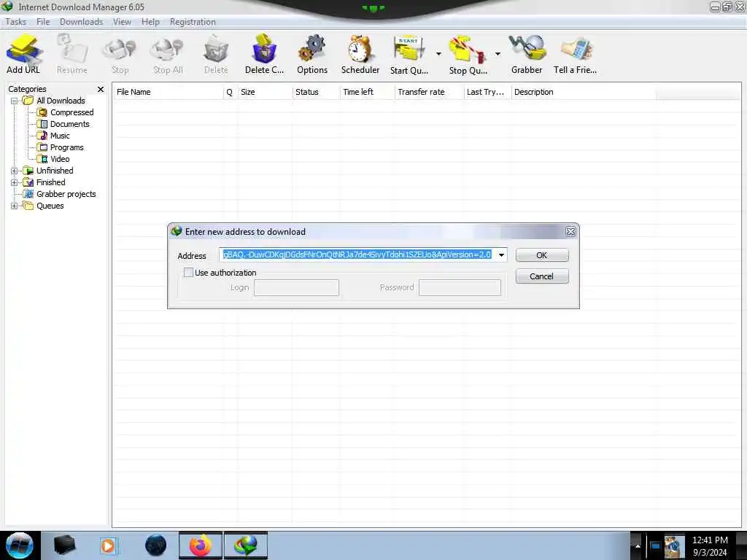Open the Tasks menu
This screenshot has width=747, height=560.
click(x=16, y=22)
